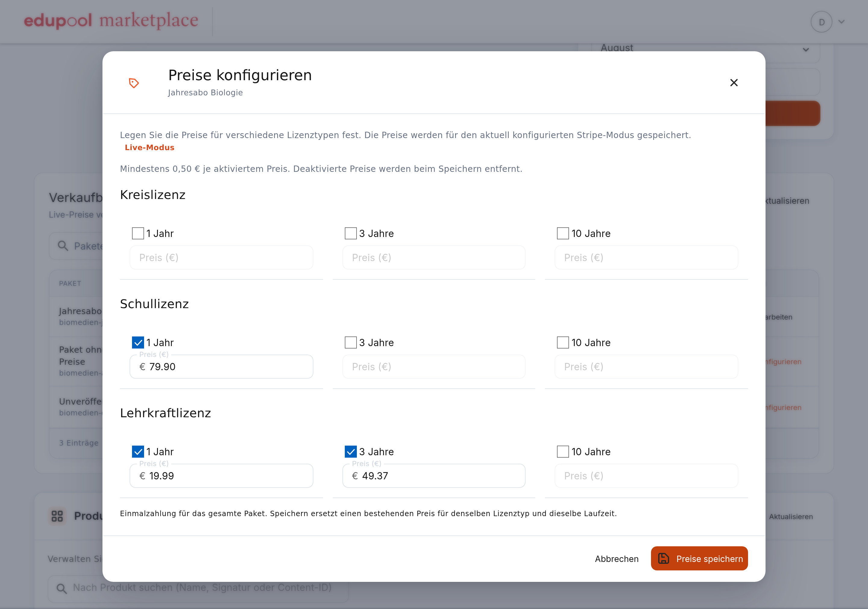Uncheck Lehrkraftlizenz 3 Jahre checkbox
868x609 pixels.
point(351,452)
